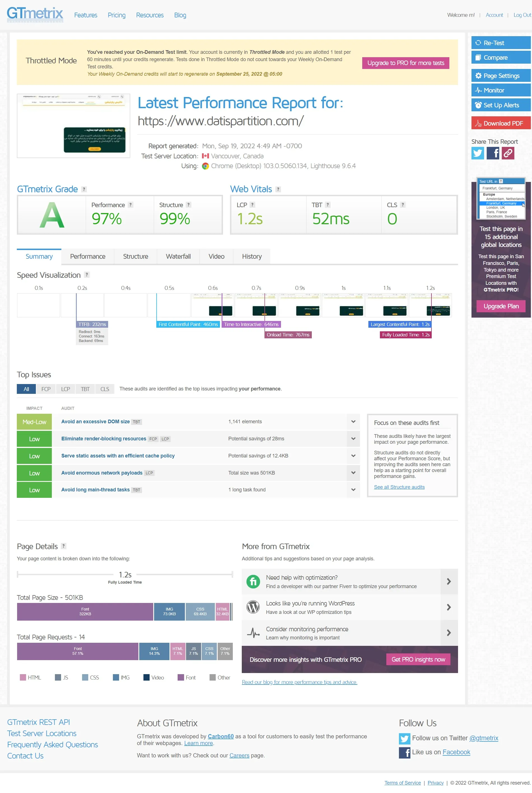532x793 pixels.
Task: Click help icon next to GTmetrix Grade
Action: tap(84, 189)
